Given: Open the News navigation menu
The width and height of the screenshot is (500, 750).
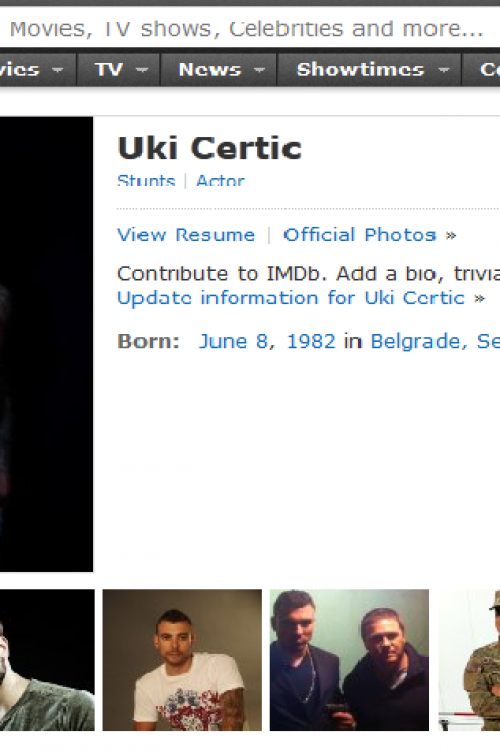Looking at the screenshot, I should pos(219,70).
